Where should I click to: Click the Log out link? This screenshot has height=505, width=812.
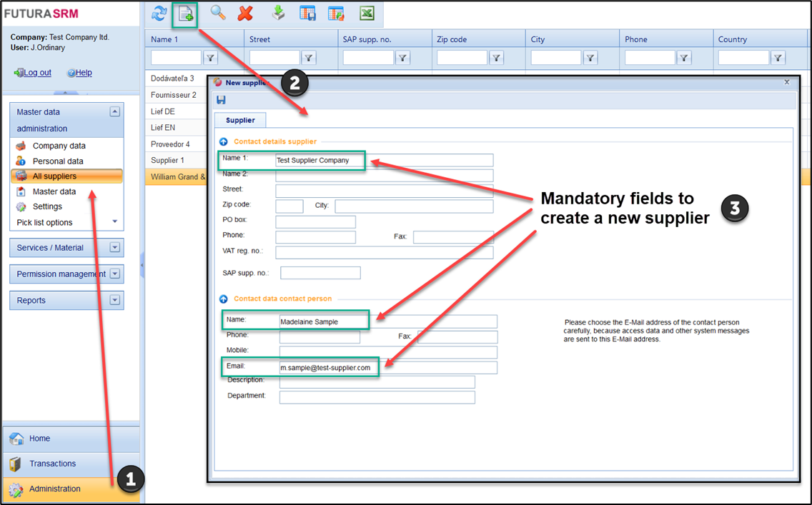[37, 73]
